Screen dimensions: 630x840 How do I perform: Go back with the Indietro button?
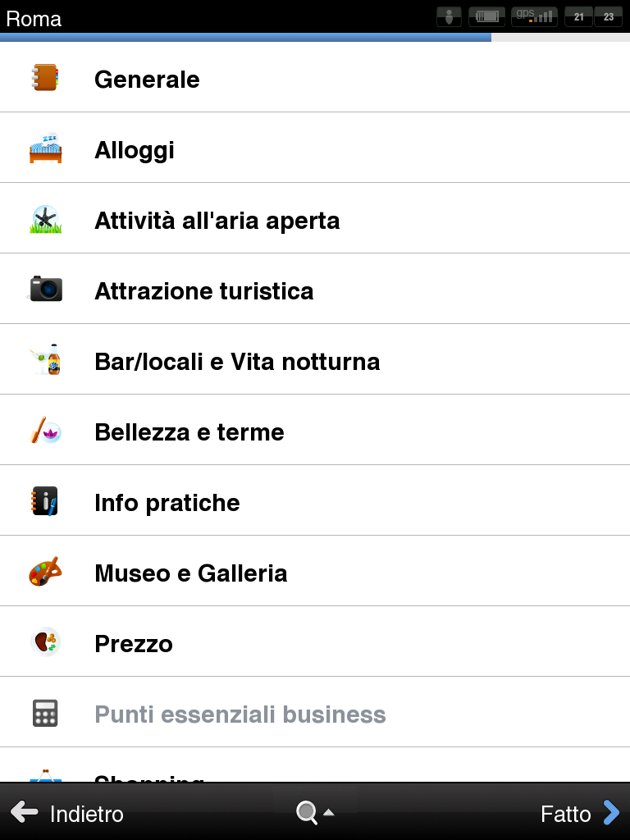[67, 813]
